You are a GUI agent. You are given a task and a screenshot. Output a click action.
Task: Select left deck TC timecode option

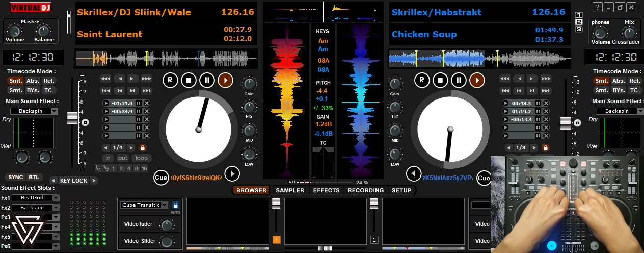click(48, 90)
